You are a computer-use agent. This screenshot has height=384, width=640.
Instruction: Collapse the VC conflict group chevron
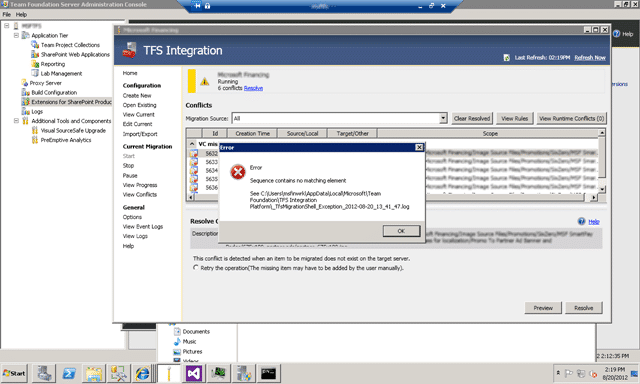tap(192, 144)
